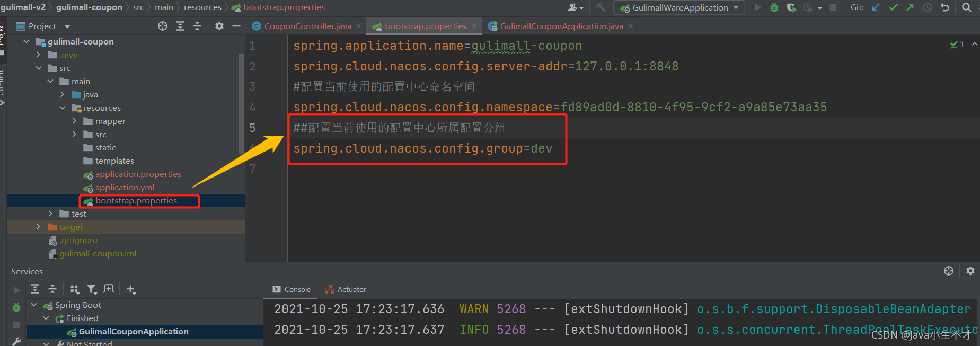Click the rollback undo arrow icon
This screenshot has width=980, height=346.
(x=944, y=7)
